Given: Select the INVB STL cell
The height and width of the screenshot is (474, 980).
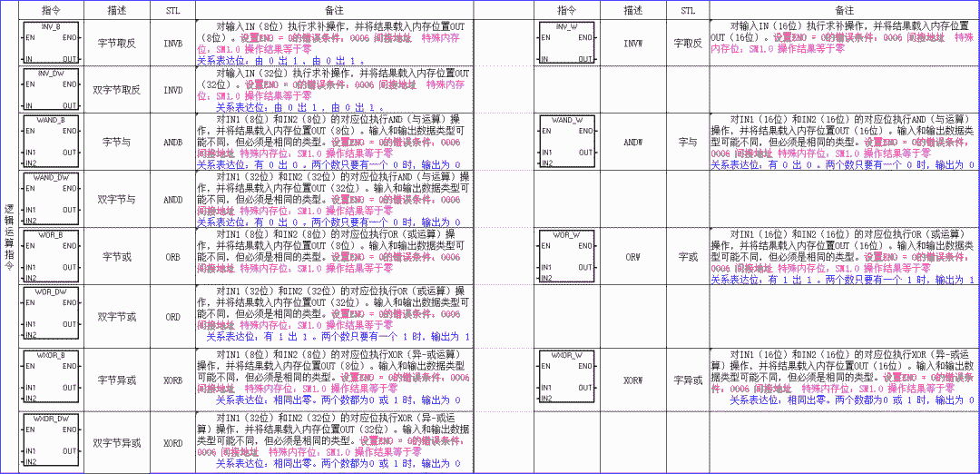Looking at the screenshot, I should [x=173, y=44].
